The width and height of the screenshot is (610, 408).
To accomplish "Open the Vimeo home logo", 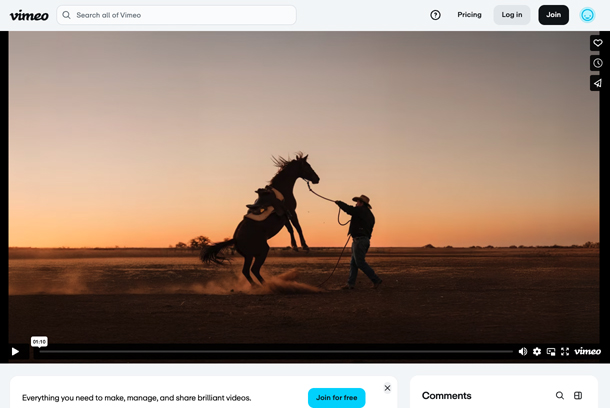I will [x=29, y=15].
